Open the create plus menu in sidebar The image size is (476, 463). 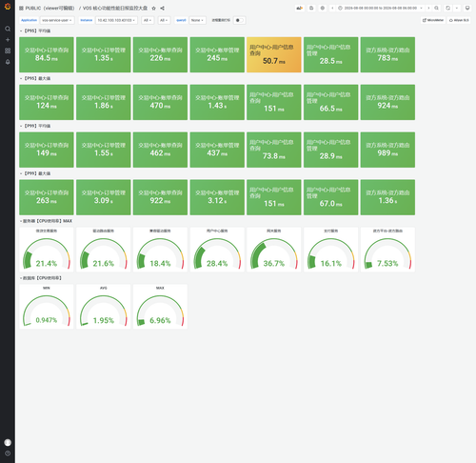(8, 40)
